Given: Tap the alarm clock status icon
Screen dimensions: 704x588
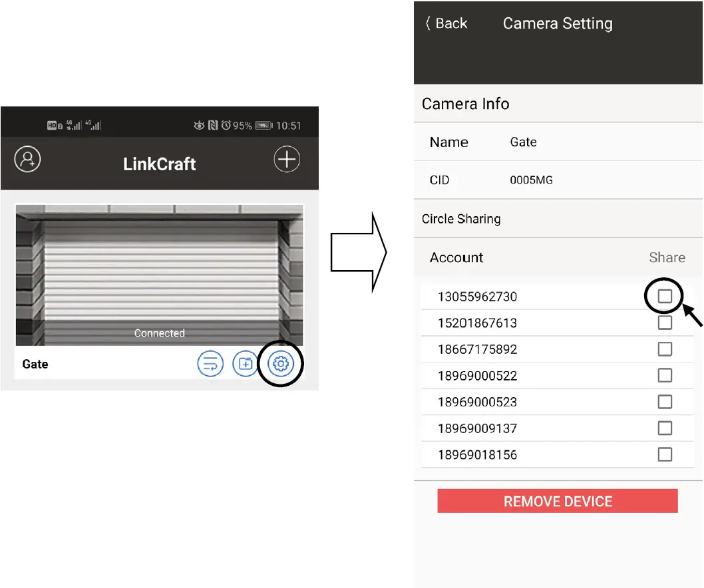Looking at the screenshot, I should click(226, 125).
